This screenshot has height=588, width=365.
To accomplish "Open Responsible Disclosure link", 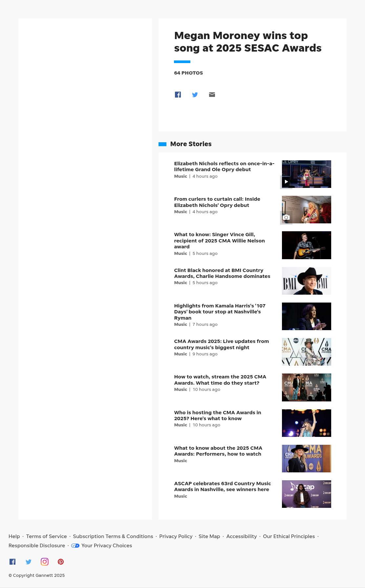I will [37, 546].
